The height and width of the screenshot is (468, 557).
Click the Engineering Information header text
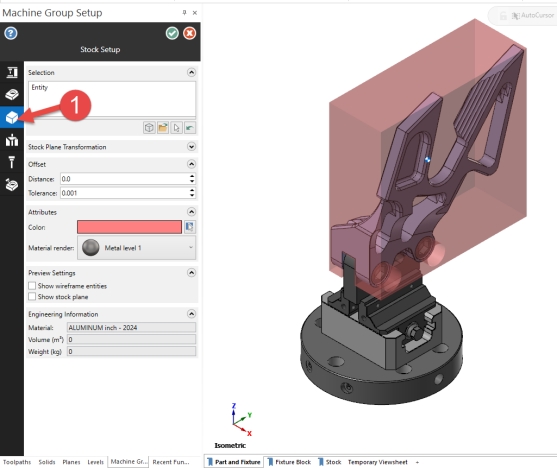coord(63,314)
